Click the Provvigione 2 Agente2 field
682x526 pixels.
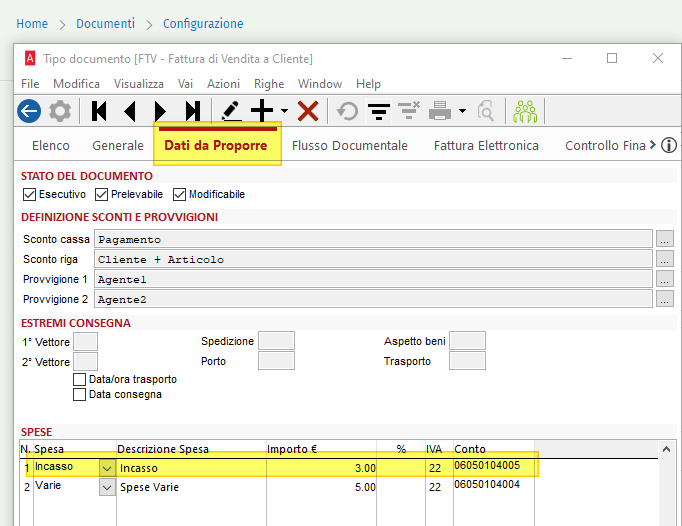click(x=373, y=299)
